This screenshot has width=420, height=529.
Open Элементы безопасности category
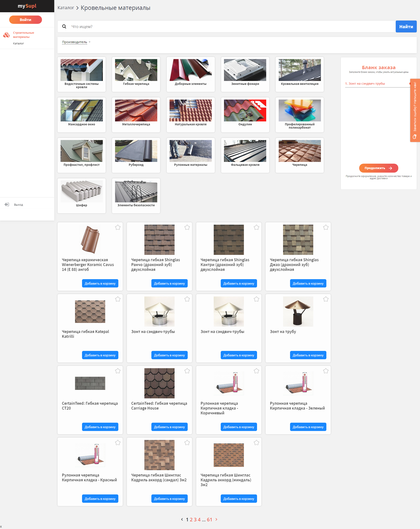tap(136, 196)
